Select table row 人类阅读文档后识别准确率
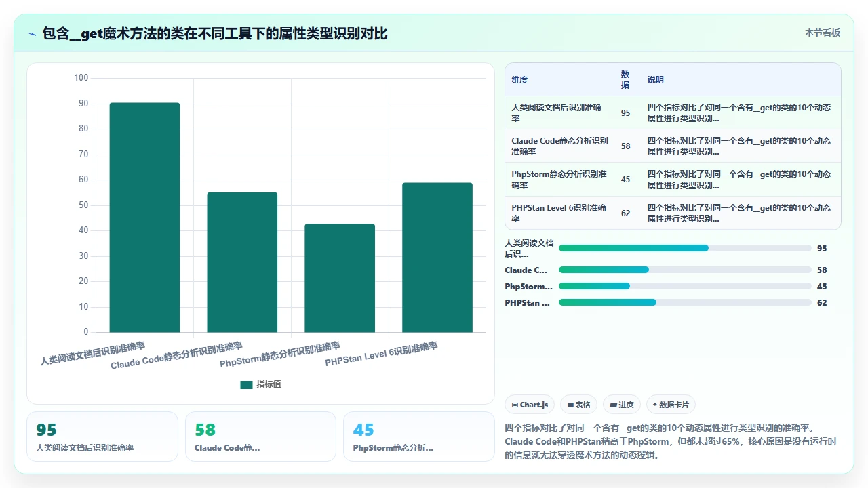The image size is (868, 488). (673, 113)
